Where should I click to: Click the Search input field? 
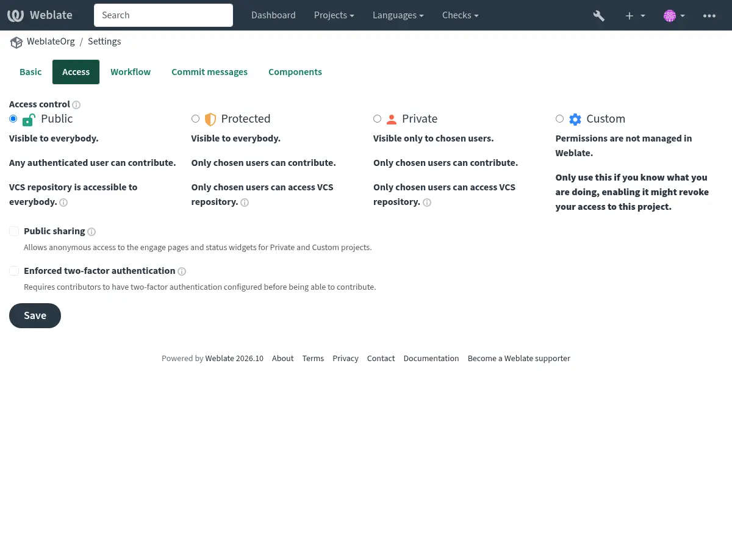163,15
